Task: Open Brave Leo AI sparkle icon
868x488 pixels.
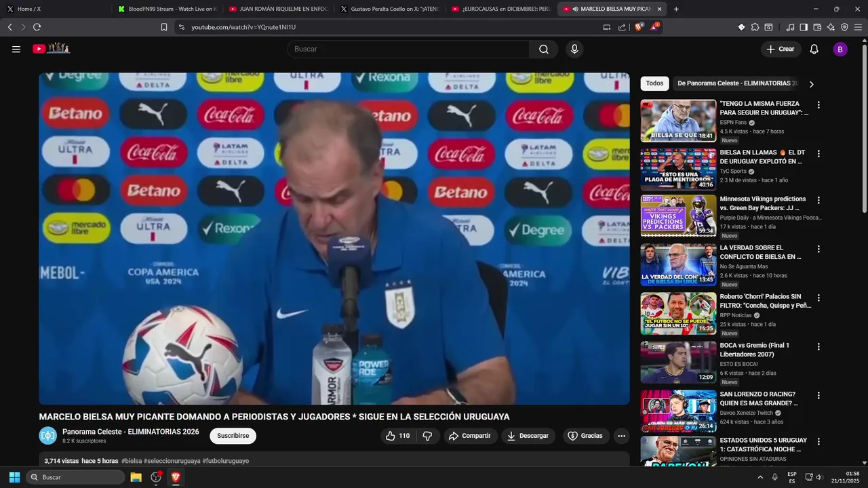Action: 831,27
